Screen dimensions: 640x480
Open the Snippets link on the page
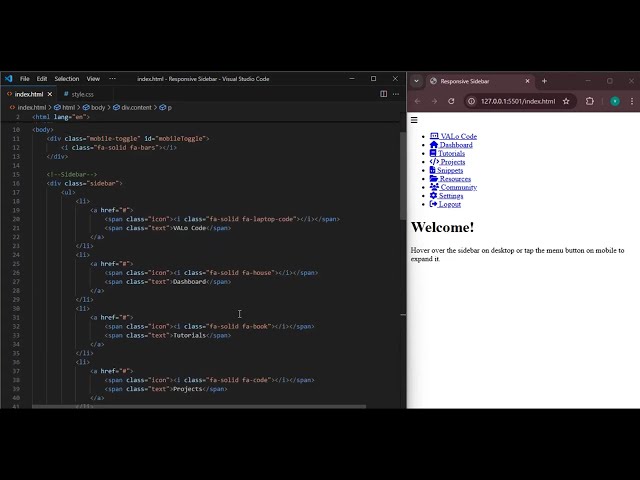[446, 171]
